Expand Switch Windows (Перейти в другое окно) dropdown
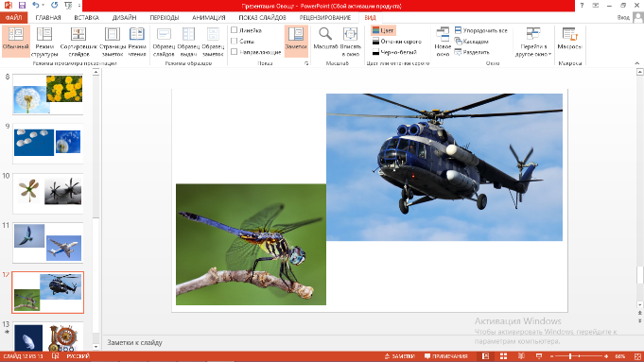 533,41
